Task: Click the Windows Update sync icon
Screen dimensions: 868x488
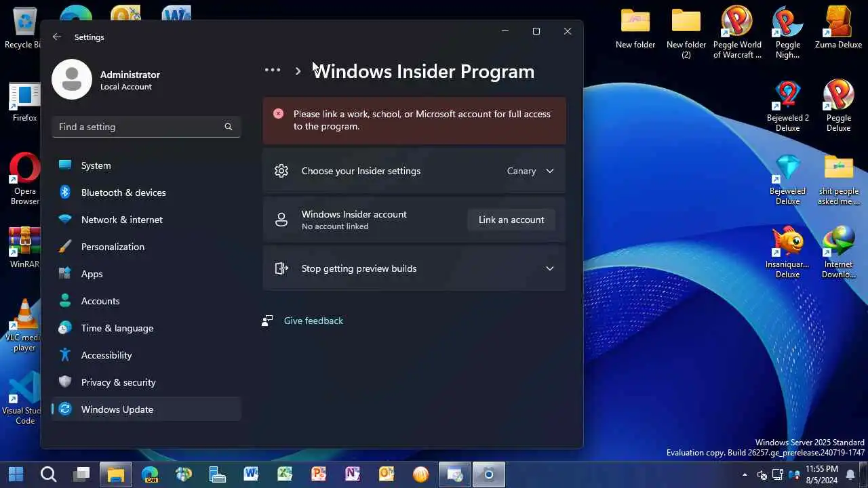Action: (x=65, y=409)
